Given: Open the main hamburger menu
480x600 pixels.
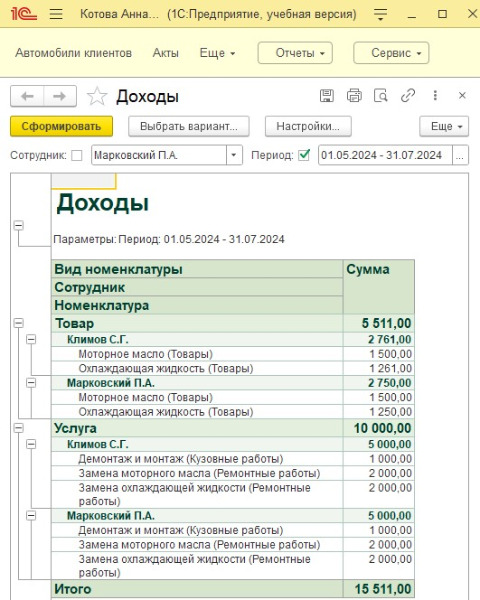Looking at the screenshot, I should [x=56, y=14].
